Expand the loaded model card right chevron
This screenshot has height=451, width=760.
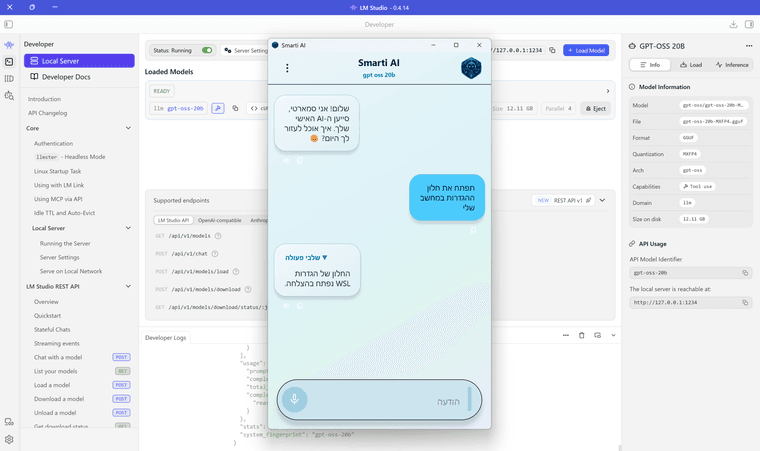click(608, 91)
